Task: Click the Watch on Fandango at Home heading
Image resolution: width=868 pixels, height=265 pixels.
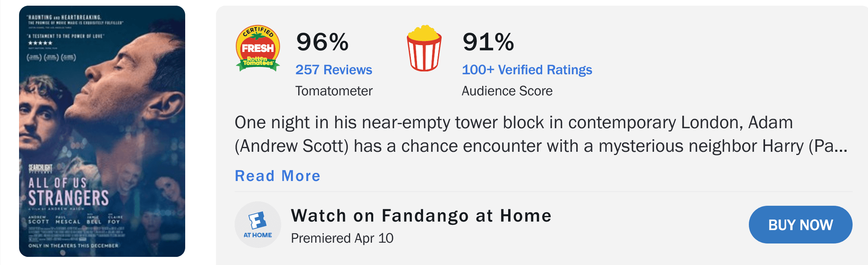Action: [x=421, y=215]
